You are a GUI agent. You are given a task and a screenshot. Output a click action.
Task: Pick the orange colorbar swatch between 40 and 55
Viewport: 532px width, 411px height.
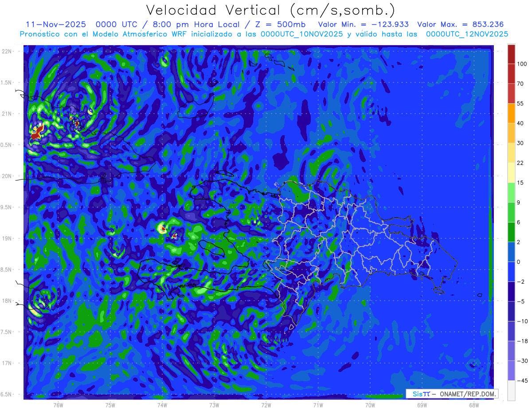click(x=511, y=113)
